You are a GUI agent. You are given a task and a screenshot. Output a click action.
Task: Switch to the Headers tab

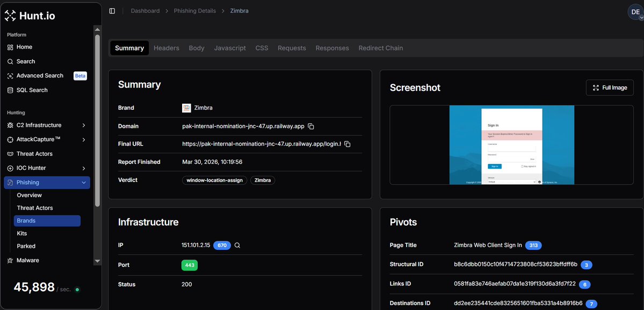point(167,48)
